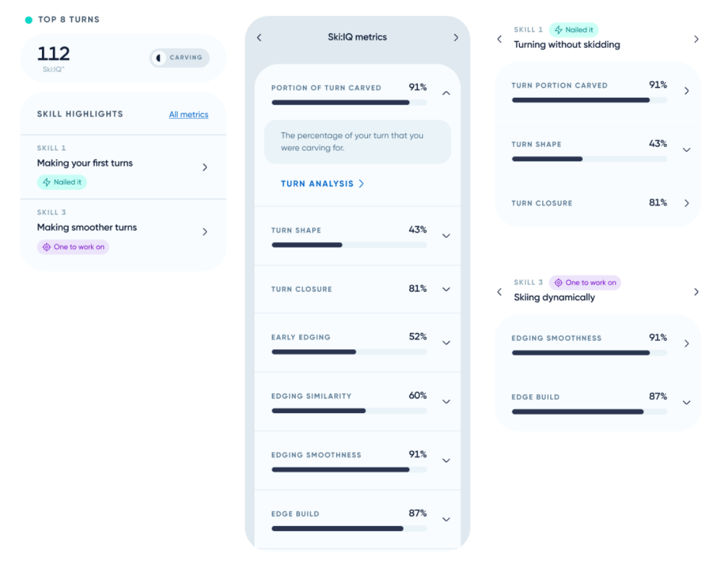The width and height of the screenshot is (728, 568).
Task: Expand the Edging Similarity metric
Action: pyautogui.click(x=446, y=402)
